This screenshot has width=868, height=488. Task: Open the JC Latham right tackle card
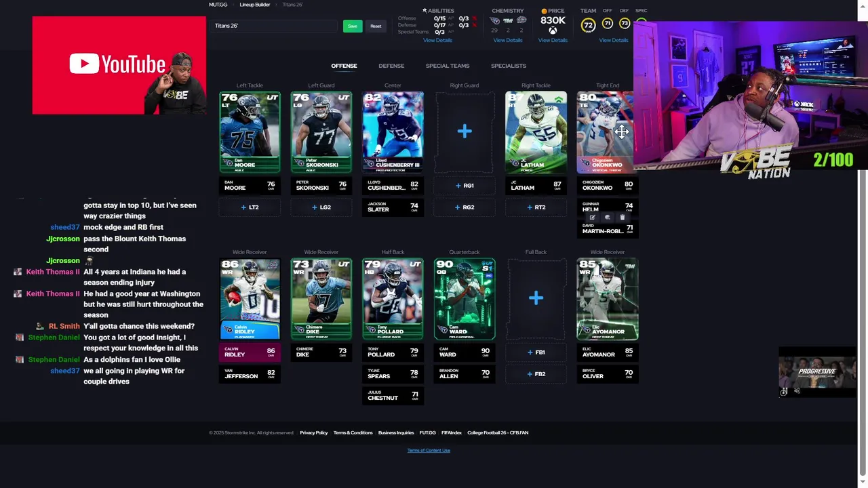[x=536, y=132]
